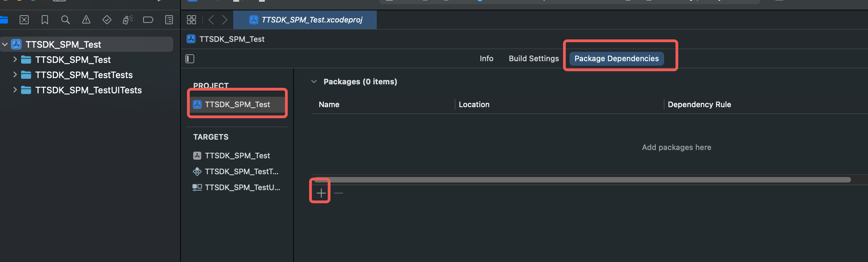This screenshot has height=262, width=868.
Task: Click the related items grid icon
Action: click(191, 20)
